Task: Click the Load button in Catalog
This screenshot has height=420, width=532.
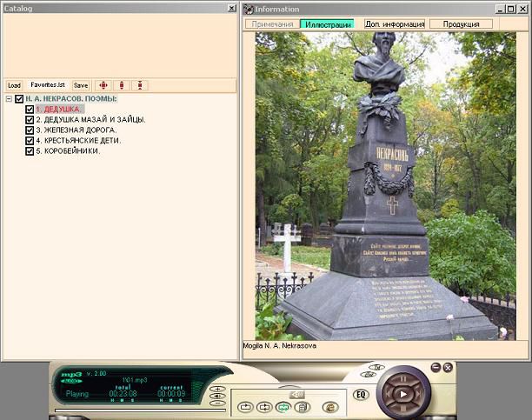Action: coord(14,85)
